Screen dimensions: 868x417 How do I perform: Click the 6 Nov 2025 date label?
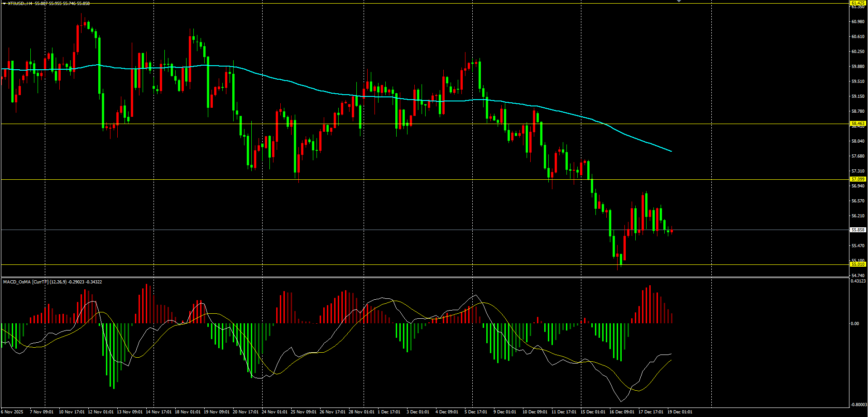click(x=12, y=412)
